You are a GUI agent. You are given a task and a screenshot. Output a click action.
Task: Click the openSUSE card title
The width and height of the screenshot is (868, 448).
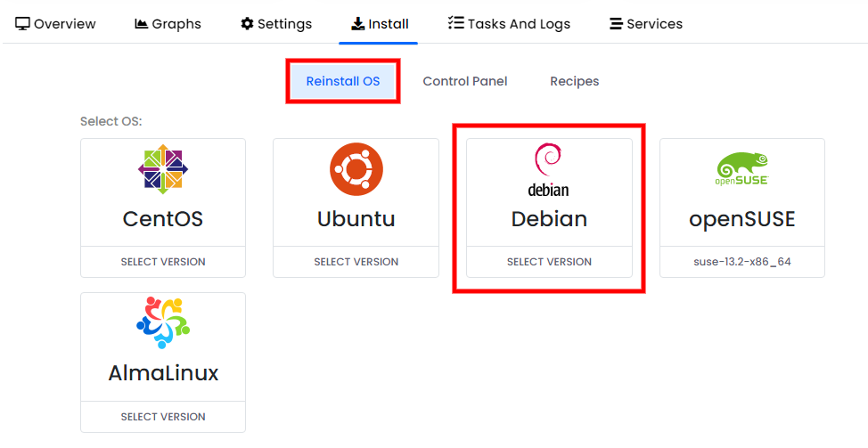741,219
